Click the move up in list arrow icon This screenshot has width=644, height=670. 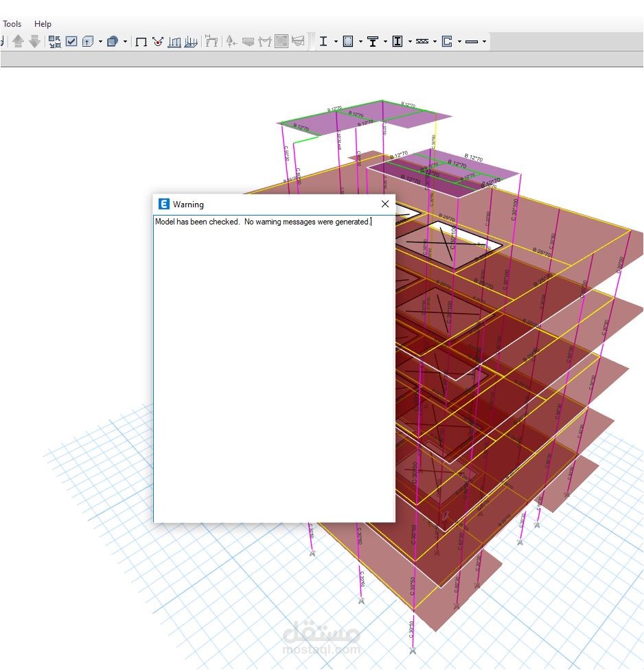pos(18,41)
